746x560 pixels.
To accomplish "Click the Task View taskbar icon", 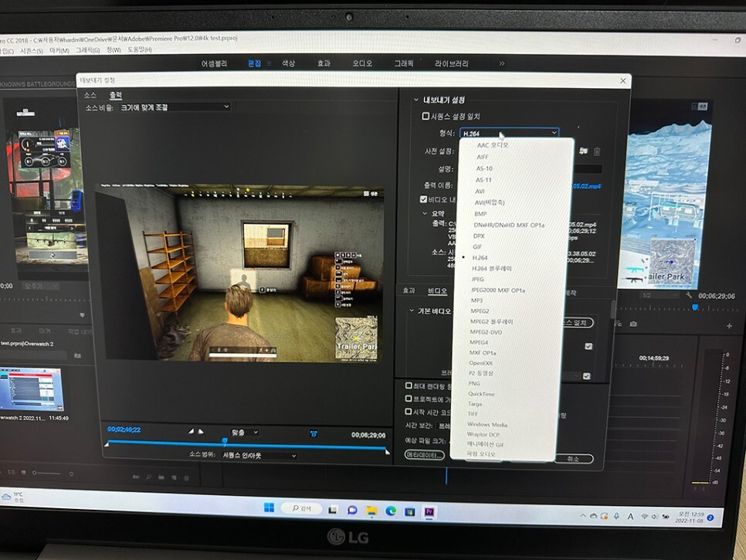I will (x=333, y=510).
